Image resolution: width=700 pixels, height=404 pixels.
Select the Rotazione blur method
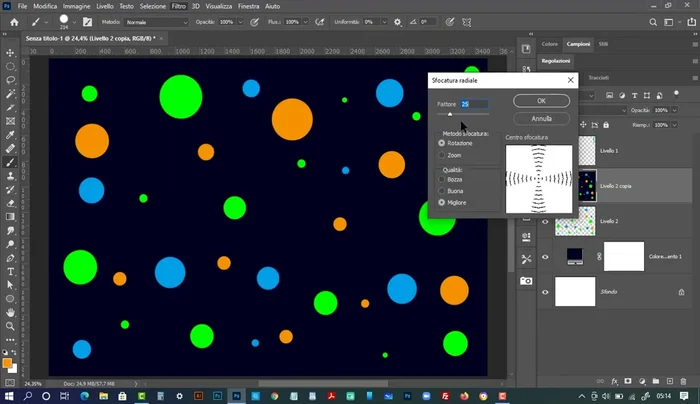(443, 143)
